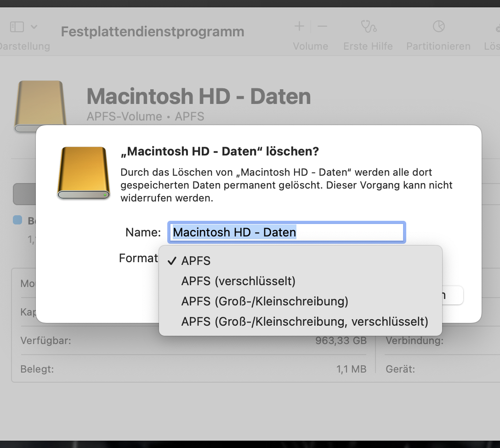
Task: Click the dialog's drive icon
Action: click(x=84, y=173)
